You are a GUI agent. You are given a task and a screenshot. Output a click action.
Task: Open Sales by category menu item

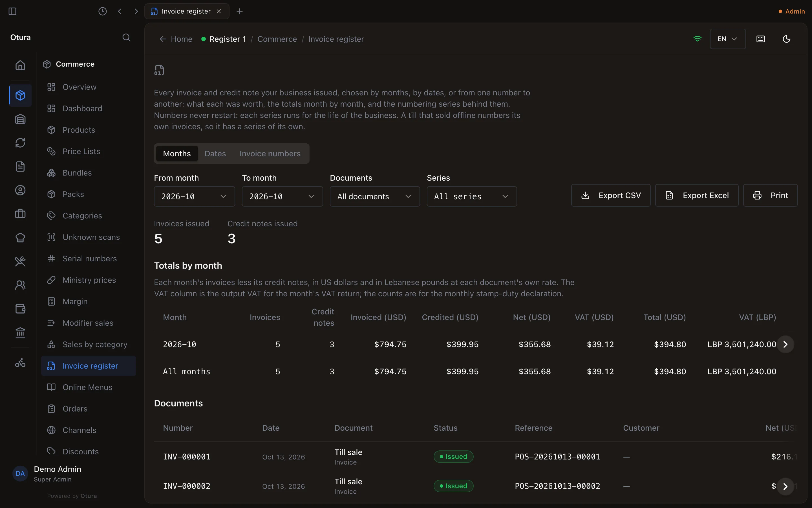(89, 344)
